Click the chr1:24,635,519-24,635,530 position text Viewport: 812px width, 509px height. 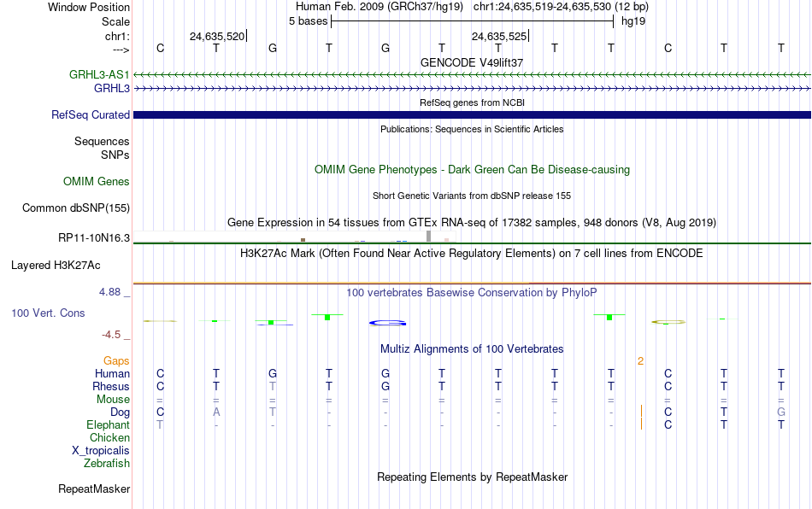point(561,7)
